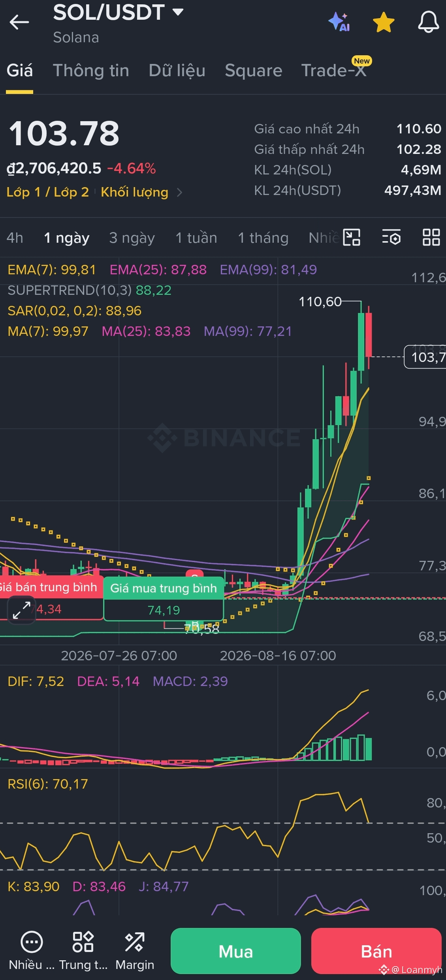The width and height of the screenshot is (446, 980).
Task: Select the 1 tháng chart interval
Action: (x=263, y=238)
